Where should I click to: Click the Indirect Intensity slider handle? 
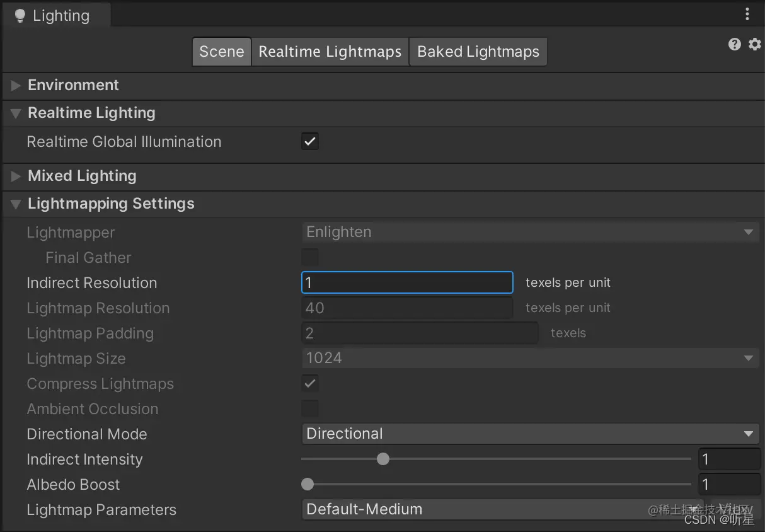click(x=382, y=459)
